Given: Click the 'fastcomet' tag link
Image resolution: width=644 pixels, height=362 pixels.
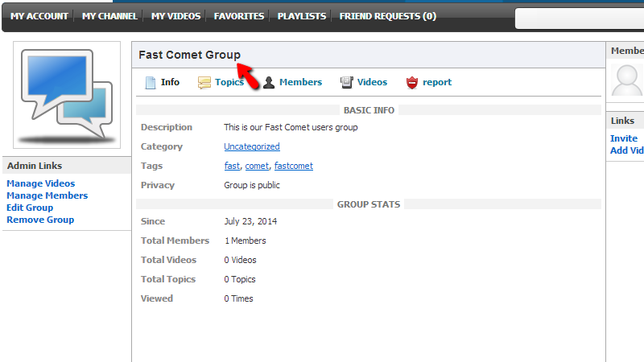Looking at the screenshot, I should pos(294,166).
